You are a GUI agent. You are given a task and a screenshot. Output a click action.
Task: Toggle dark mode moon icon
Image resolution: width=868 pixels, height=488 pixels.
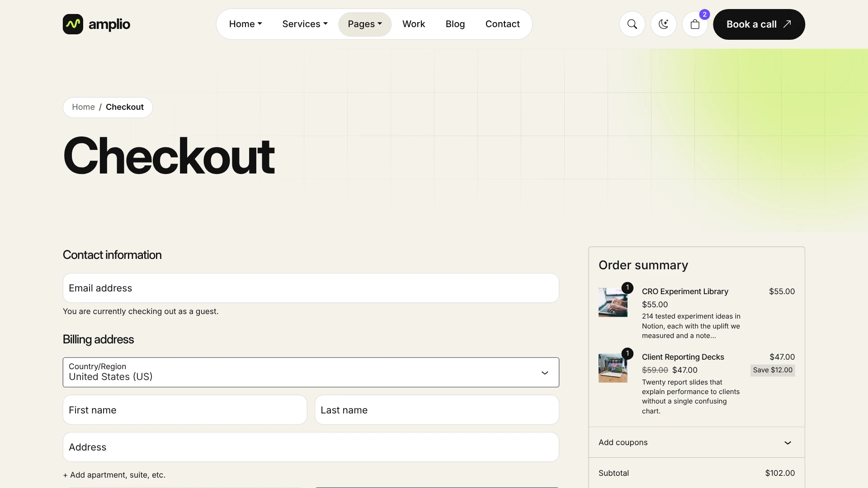click(663, 24)
